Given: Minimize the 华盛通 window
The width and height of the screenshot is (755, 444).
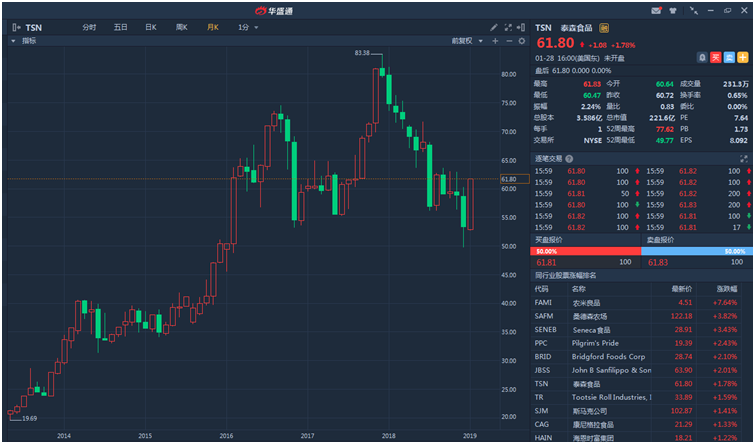Looking at the screenshot, I should click(711, 11).
